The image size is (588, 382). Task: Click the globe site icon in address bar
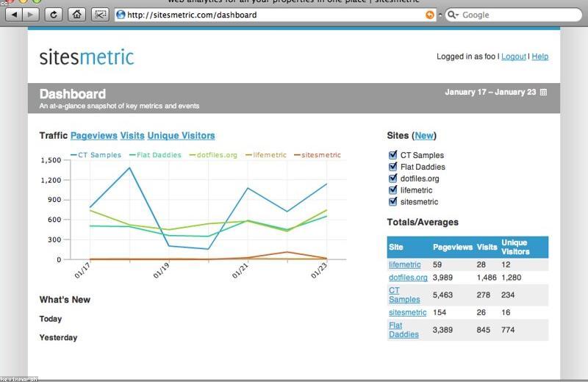tap(121, 15)
